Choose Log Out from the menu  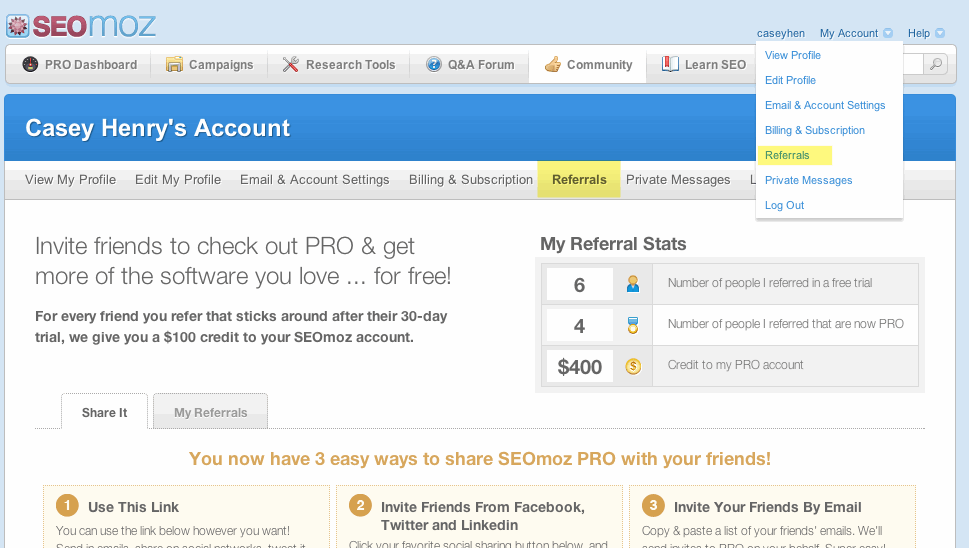tap(784, 205)
